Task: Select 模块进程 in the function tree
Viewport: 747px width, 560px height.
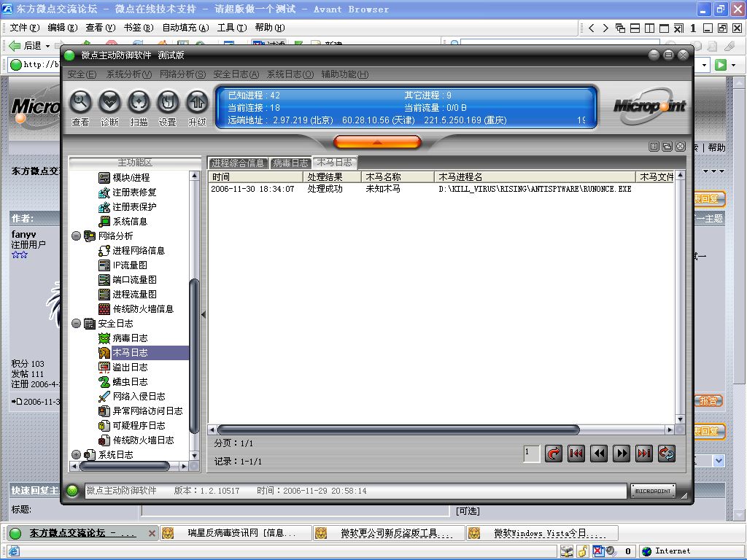Action: [124, 178]
